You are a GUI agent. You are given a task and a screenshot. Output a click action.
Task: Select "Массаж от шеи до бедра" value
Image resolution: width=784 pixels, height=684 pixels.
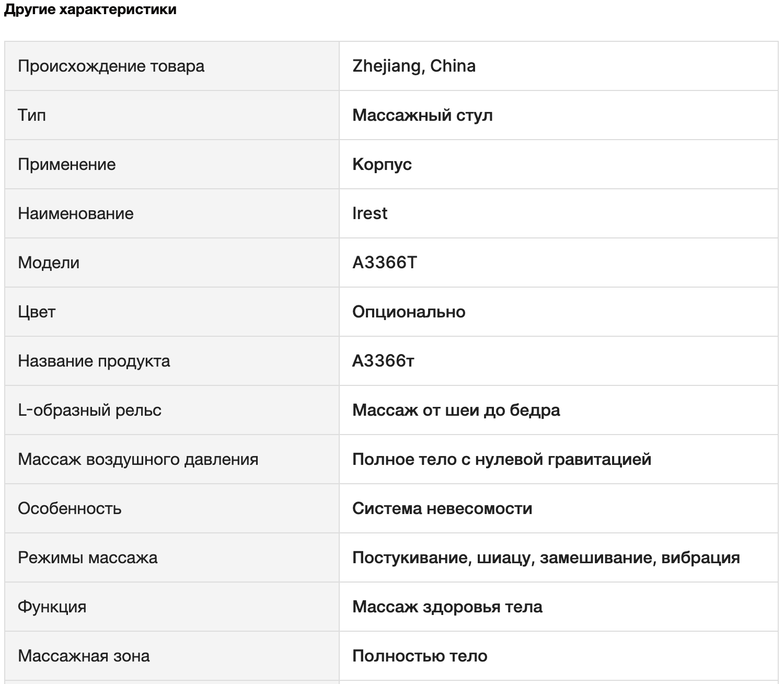click(456, 410)
